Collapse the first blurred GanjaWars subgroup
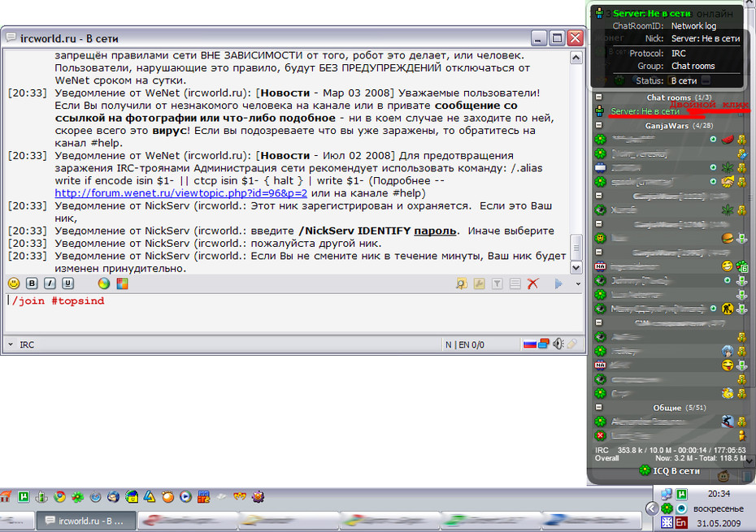Image resolution: width=756 pixels, height=532 pixels. [599, 196]
